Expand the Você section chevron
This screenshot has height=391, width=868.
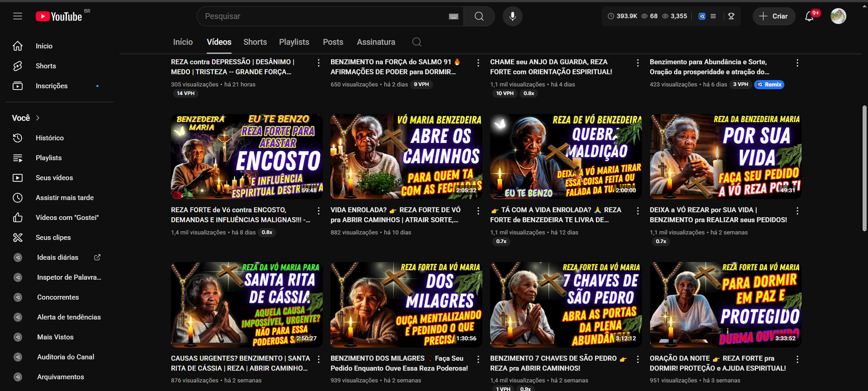38,118
